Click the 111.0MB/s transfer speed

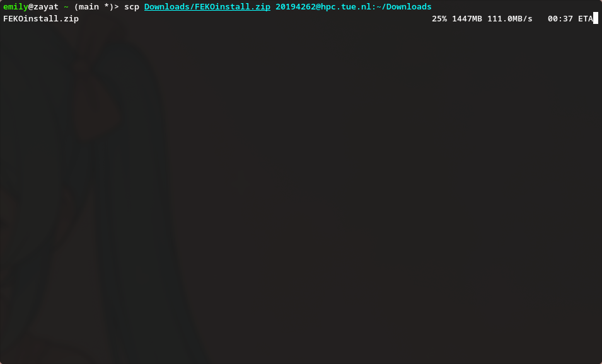point(510,19)
